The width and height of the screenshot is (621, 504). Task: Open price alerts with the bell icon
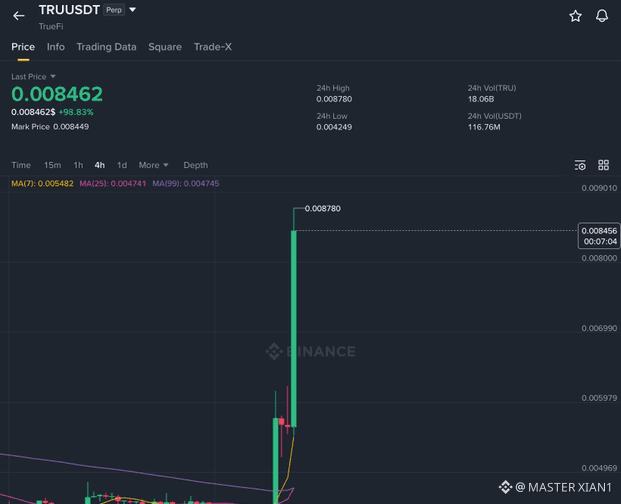(x=602, y=16)
